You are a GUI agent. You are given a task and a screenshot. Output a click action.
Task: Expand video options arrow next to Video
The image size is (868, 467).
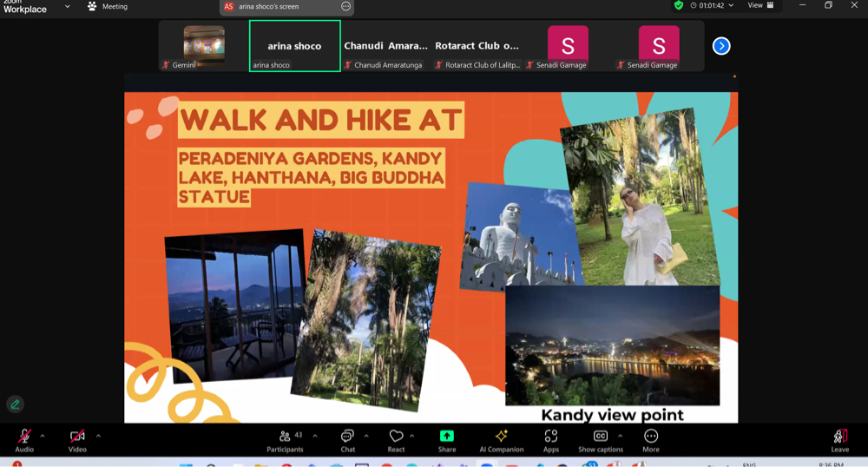98,436
